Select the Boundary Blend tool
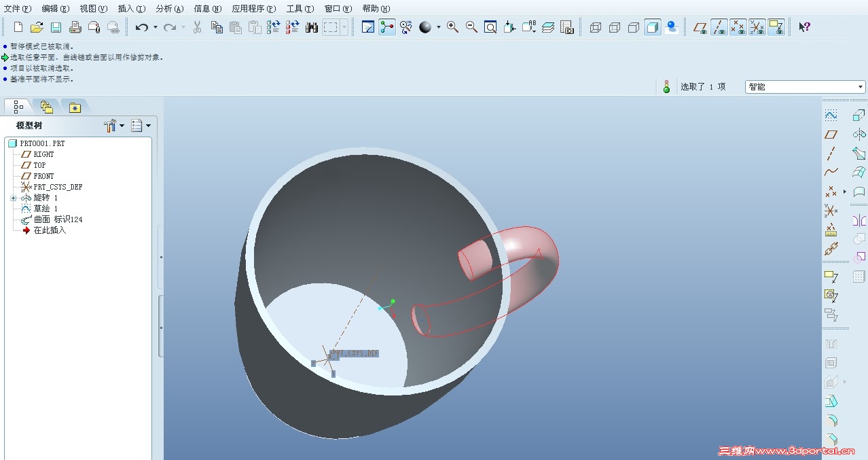 [859, 173]
